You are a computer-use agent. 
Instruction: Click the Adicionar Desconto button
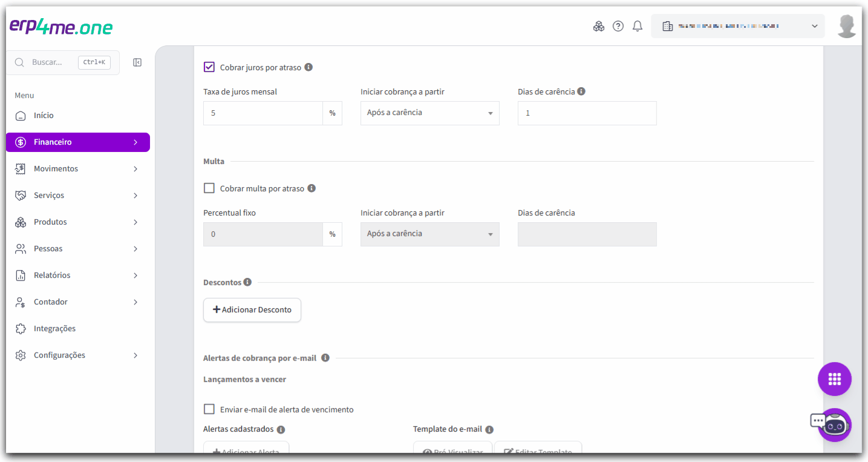click(252, 309)
